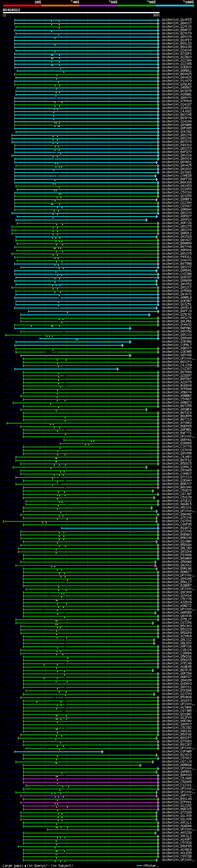
Task: Select UniRef100_Q9FUD5 label
Action: click(177, 128)
